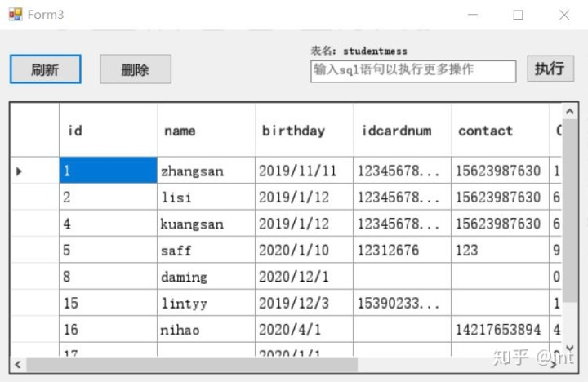Click the 删除 delete button
Image resolution: width=588 pixels, height=382 pixels.
pos(136,69)
